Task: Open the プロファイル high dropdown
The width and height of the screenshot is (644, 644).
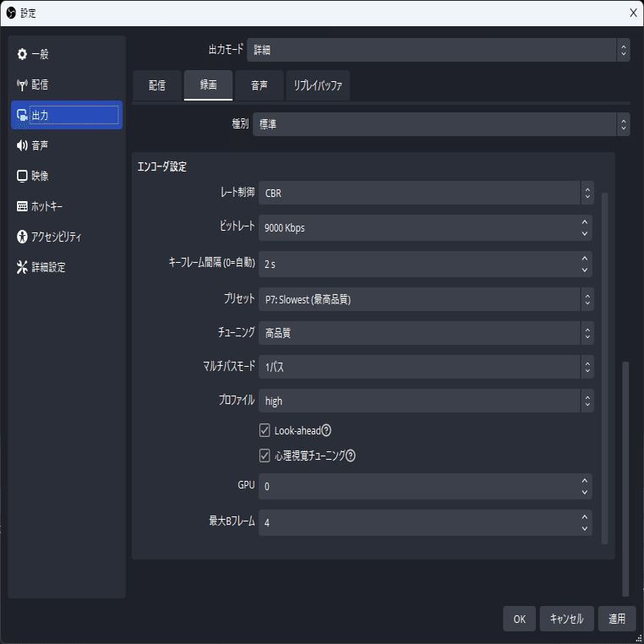Action: click(426, 401)
